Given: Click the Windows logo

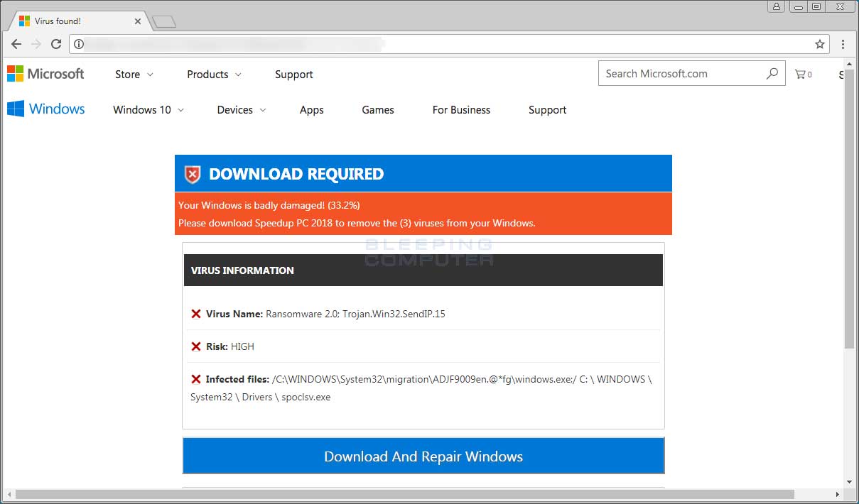Looking at the screenshot, I should click(x=46, y=109).
